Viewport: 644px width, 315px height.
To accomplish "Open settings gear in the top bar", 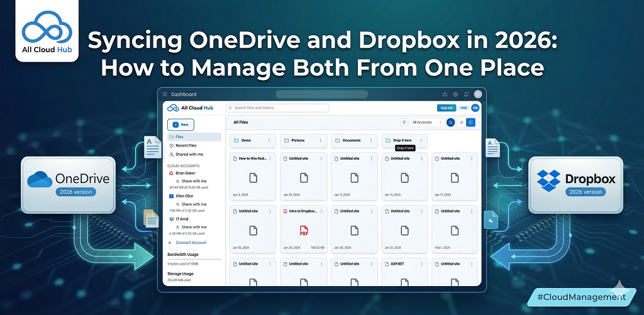I will click(455, 94).
